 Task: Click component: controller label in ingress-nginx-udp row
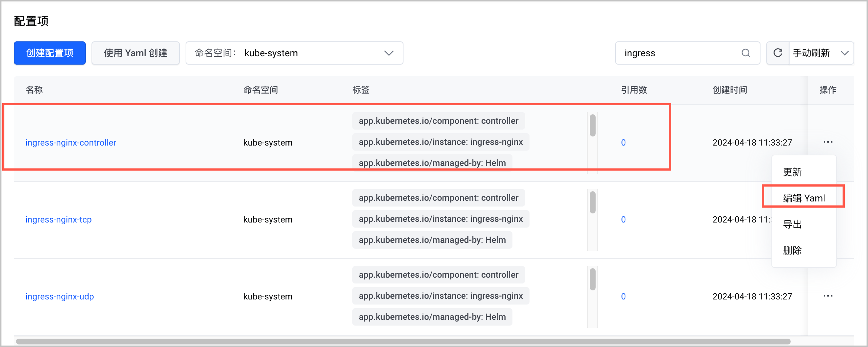click(439, 275)
